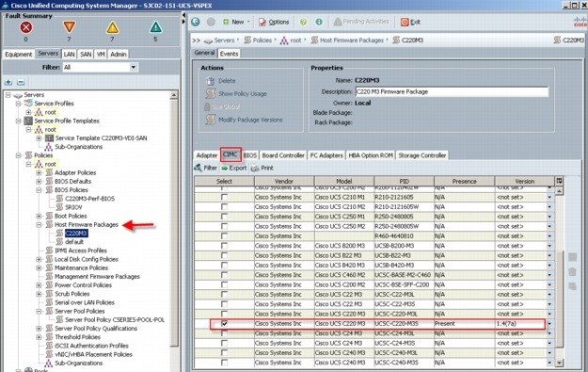Switch to the VM tab
Image resolution: width=588 pixels, height=372 pixels.
[101, 54]
